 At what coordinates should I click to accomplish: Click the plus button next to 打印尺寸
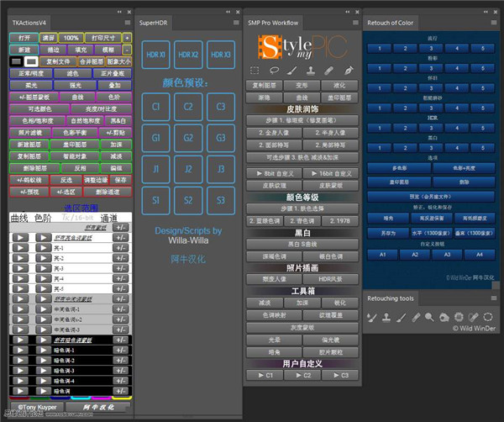click(x=128, y=38)
